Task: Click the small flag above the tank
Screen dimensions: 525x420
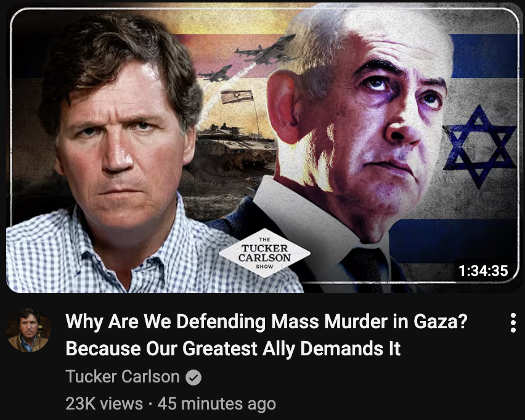Action: (237, 97)
